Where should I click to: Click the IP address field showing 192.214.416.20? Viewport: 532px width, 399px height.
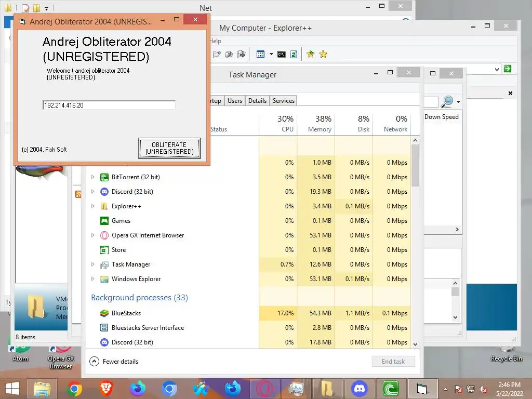109,105
